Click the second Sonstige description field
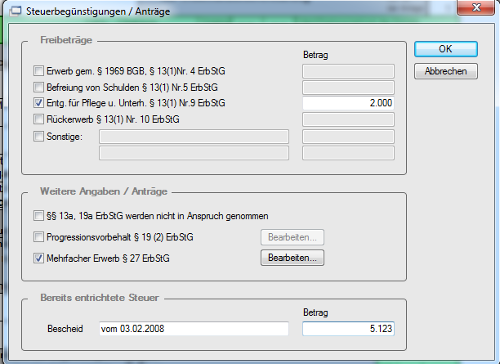 194,153
